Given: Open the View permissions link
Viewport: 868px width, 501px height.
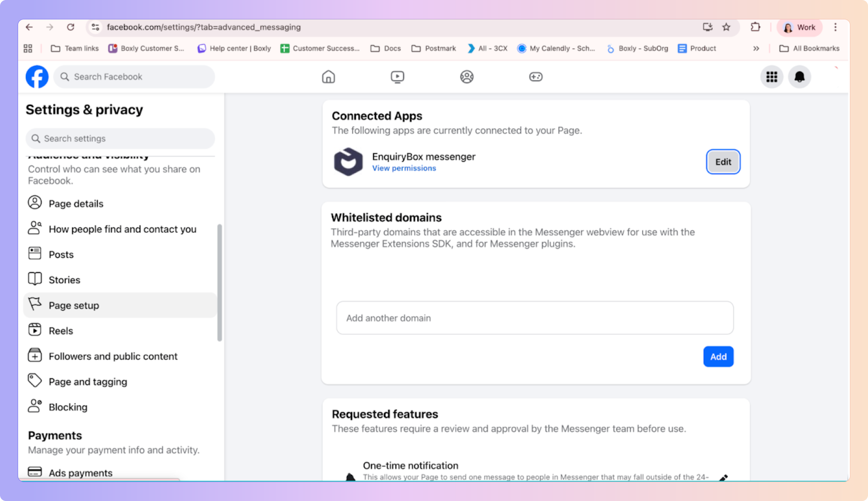Looking at the screenshot, I should 404,168.
